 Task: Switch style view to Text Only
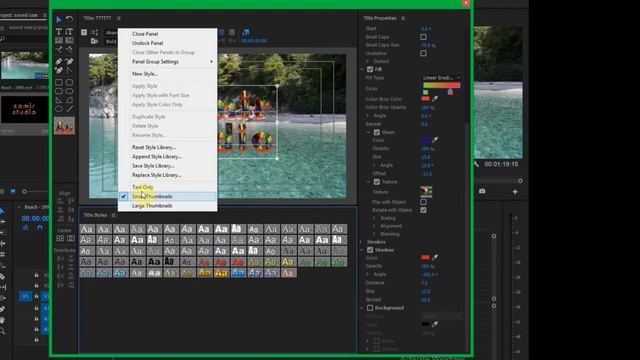(168, 187)
